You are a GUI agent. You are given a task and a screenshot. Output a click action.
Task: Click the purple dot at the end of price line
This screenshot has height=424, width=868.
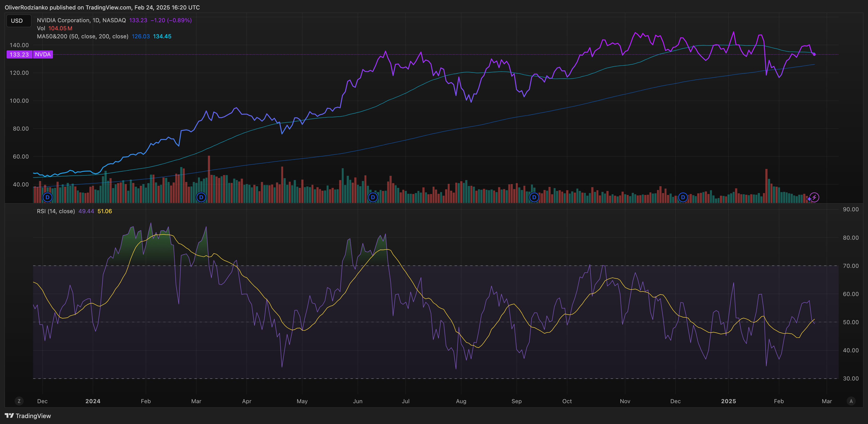click(814, 54)
